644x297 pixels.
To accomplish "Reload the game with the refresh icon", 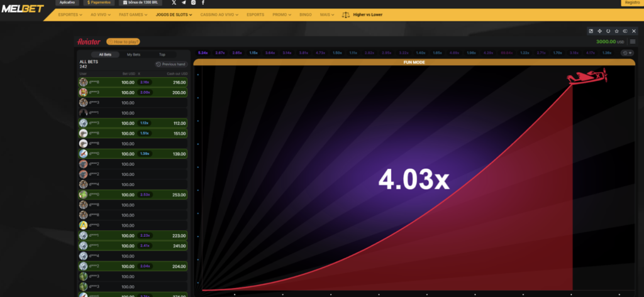I will click(608, 31).
